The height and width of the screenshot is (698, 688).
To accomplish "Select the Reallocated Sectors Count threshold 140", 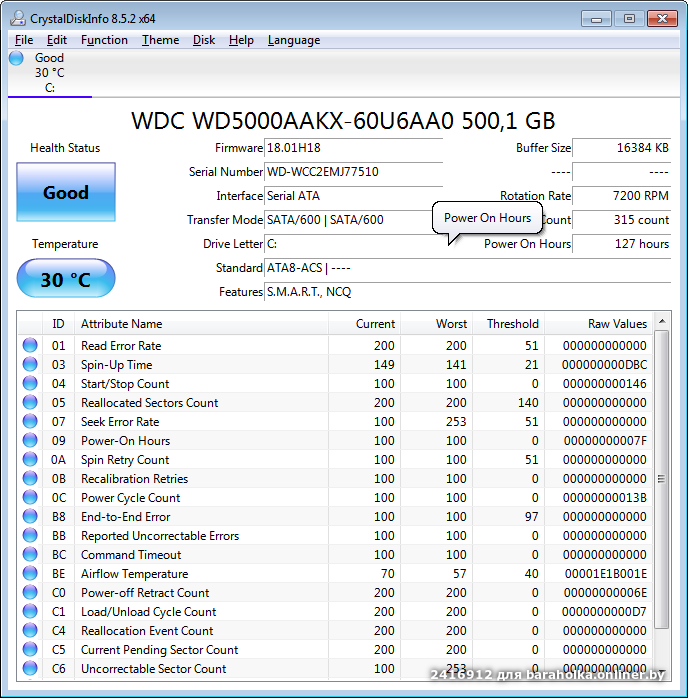I will pyautogui.click(x=528, y=402).
